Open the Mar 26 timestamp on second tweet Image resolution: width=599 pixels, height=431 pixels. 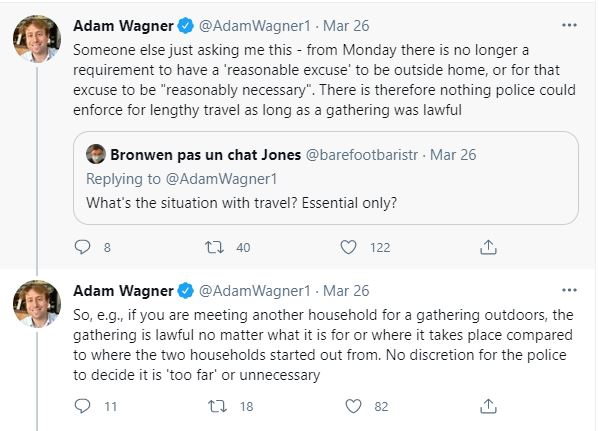pyautogui.click(x=346, y=291)
